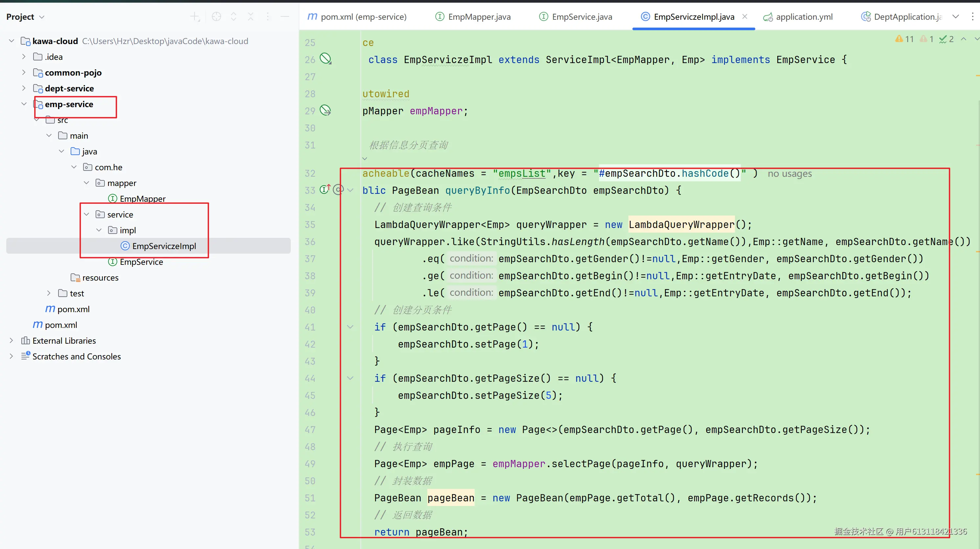Viewport: 980px width, 549px height.
Task: Click the Select Opened File crosshair icon
Action: [217, 17]
